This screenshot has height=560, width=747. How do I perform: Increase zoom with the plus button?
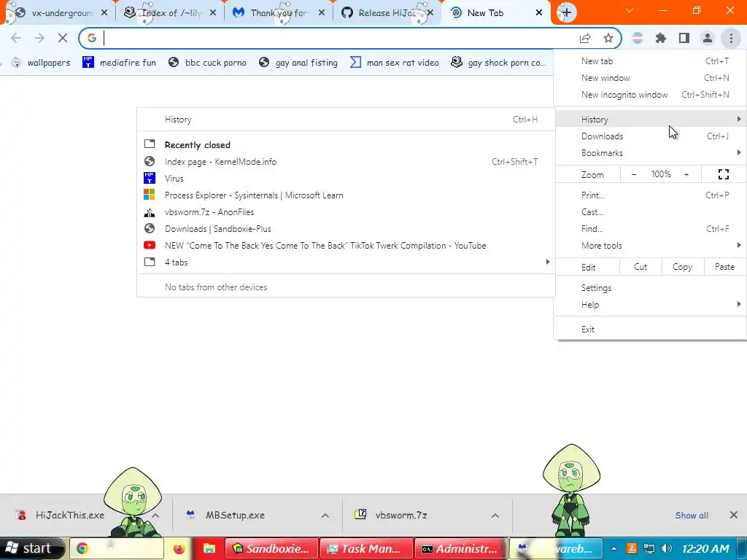point(686,175)
